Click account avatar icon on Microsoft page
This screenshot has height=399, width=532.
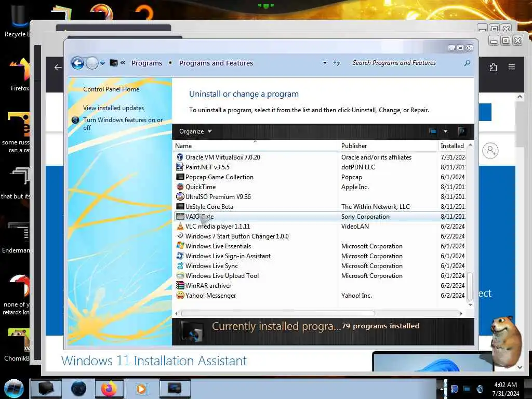(490, 150)
